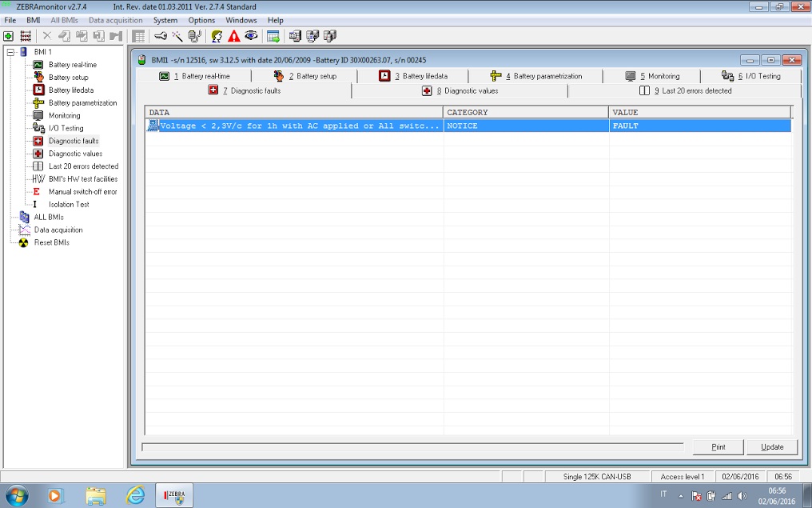Click the key icon in toolbar
Image resolution: width=812 pixels, height=508 pixels.
[161, 36]
